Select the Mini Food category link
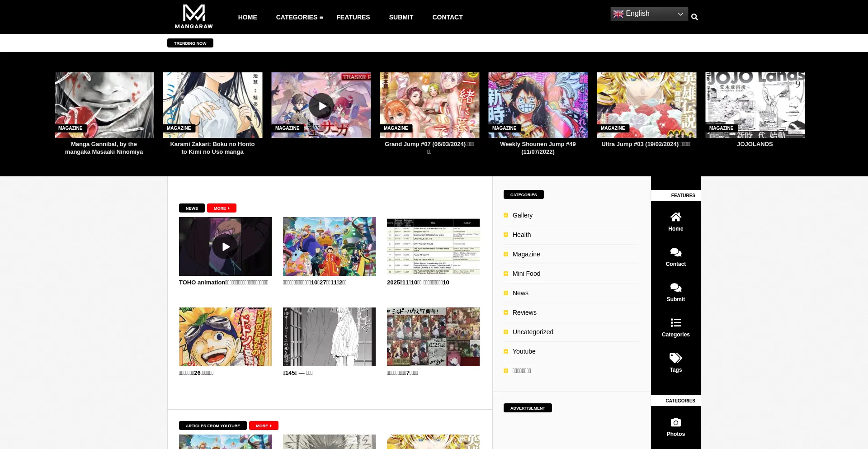This screenshot has height=449, width=868. tap(526, 274)
